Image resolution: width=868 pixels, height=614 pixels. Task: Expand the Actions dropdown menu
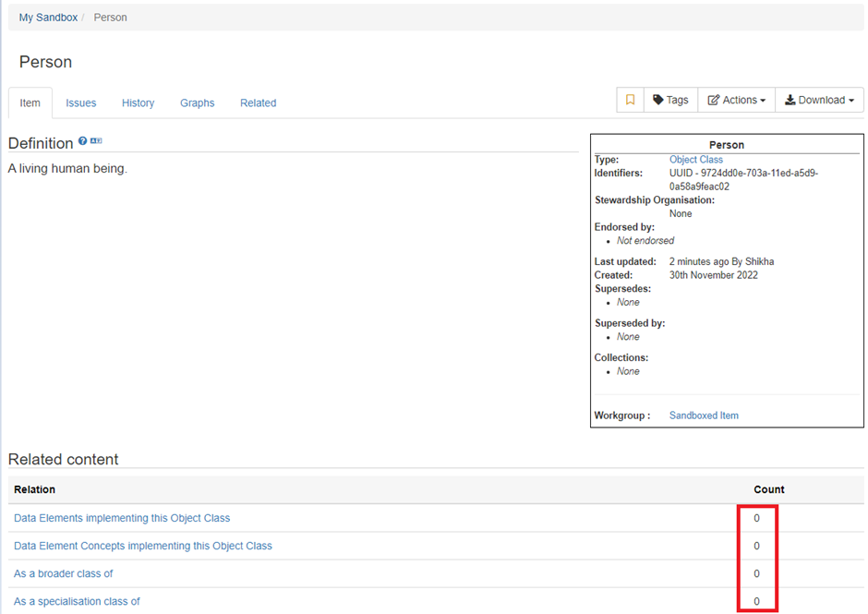pyautogui.click(x=736, y=100)
